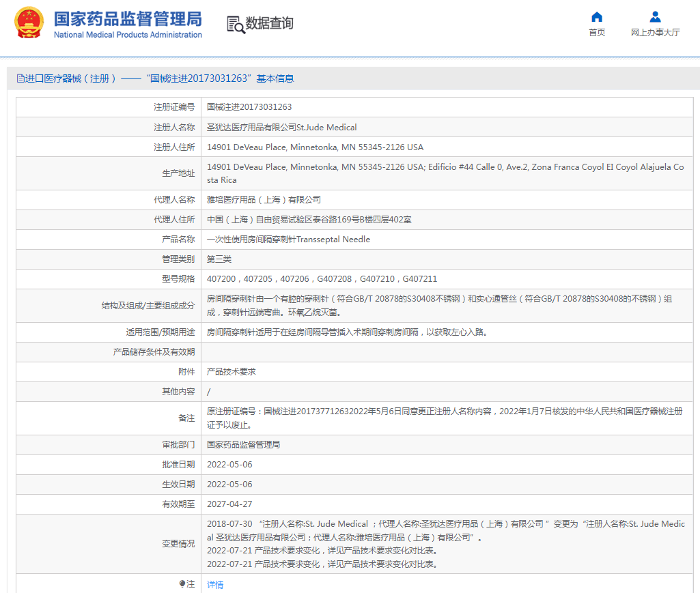Click the document icon before 进口医疗器械
This screenshot has width=700, height=593.
[20, 79]
